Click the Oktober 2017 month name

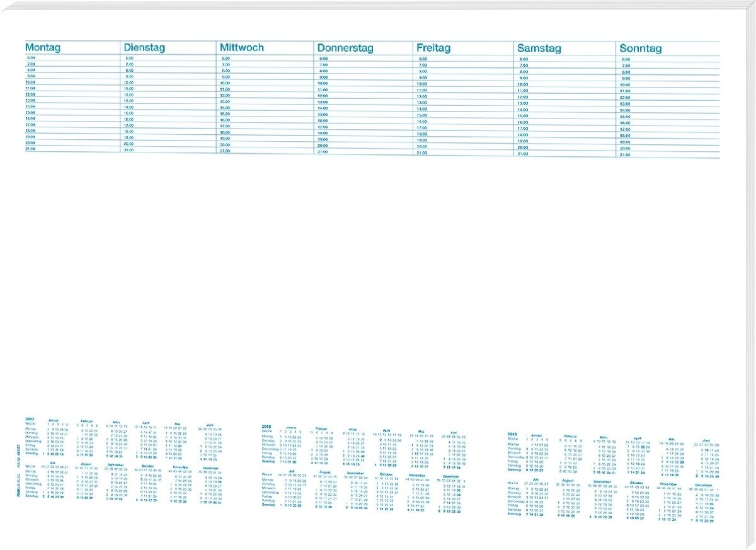pos(148,465)
